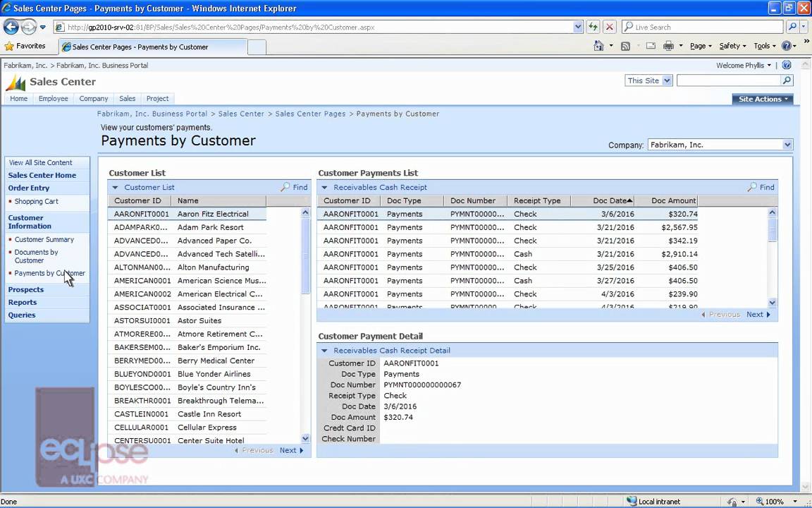Select the Blue Yonder Airlines customer row
812x508 pixels.
tap(187, 374)
